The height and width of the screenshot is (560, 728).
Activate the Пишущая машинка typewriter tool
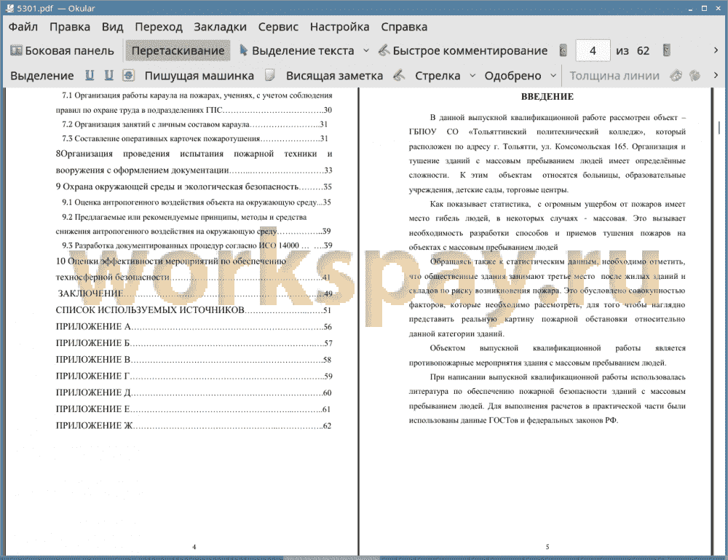click(x=199, y=76)
